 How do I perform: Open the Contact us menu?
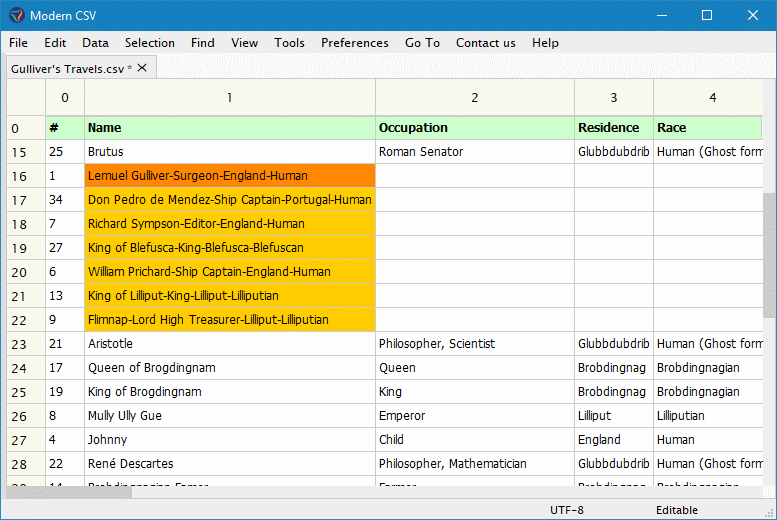[486, 43]
